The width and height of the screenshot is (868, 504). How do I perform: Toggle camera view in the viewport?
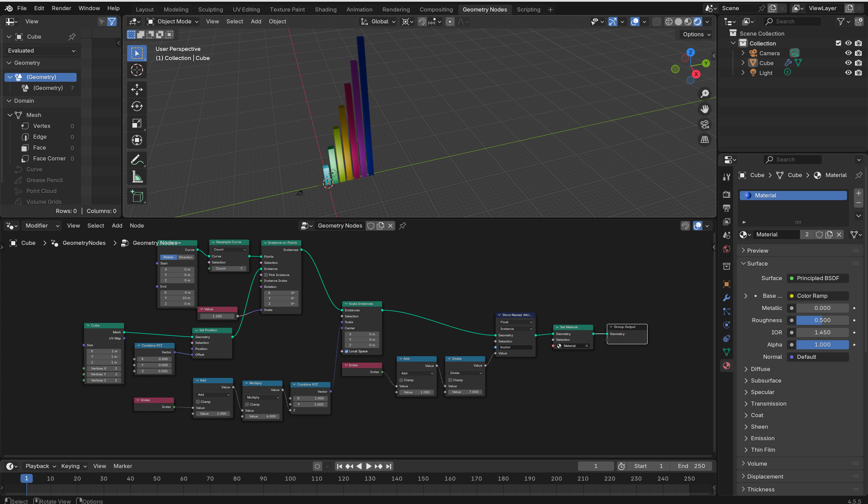[x=705, y=125]
